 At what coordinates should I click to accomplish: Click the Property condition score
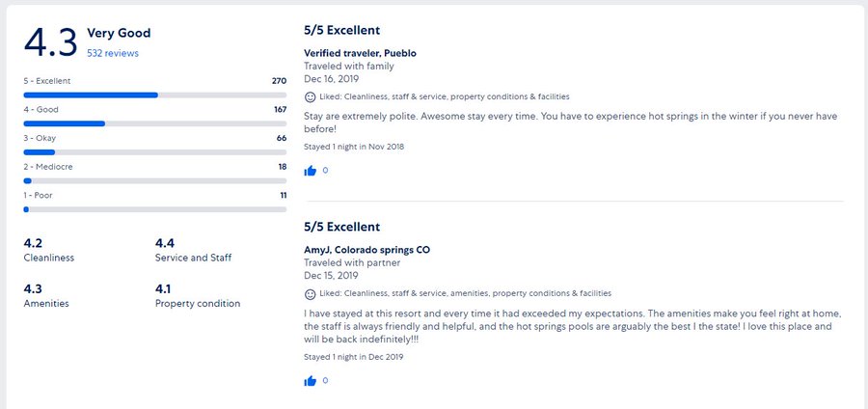click(164, 289)
